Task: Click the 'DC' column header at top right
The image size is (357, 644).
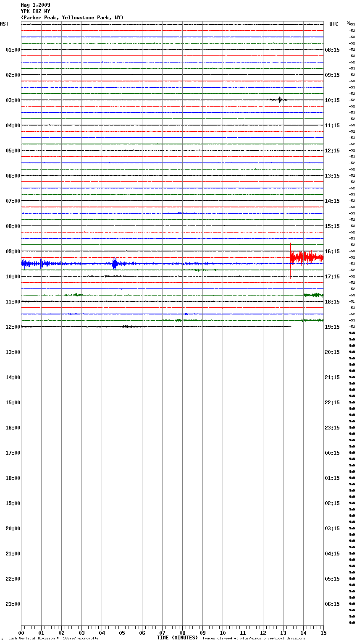Action: click(349, 23)
